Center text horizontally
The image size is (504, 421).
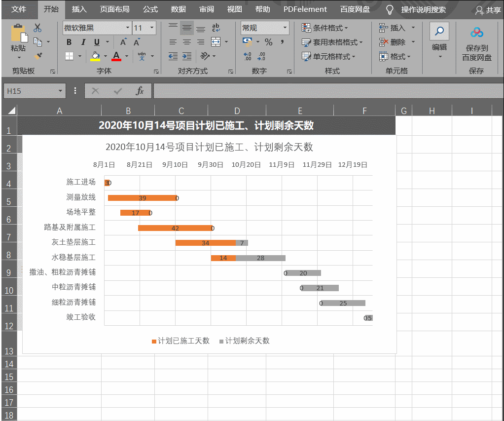[187, 42]
